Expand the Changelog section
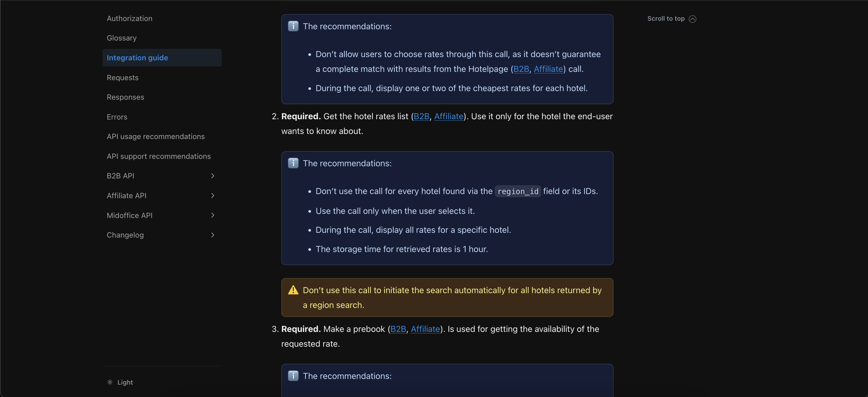The image size is (868, 397). pyautogui.click(x=212, y=235)
